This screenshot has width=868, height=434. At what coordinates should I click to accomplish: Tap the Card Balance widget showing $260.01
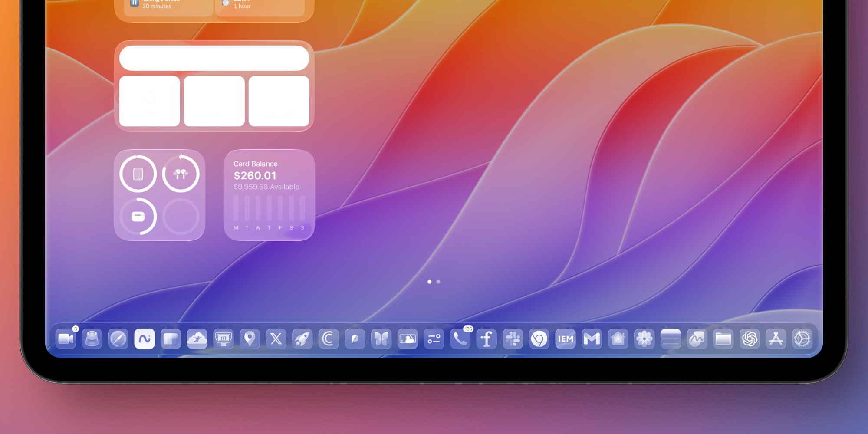(x=269, y=195)
